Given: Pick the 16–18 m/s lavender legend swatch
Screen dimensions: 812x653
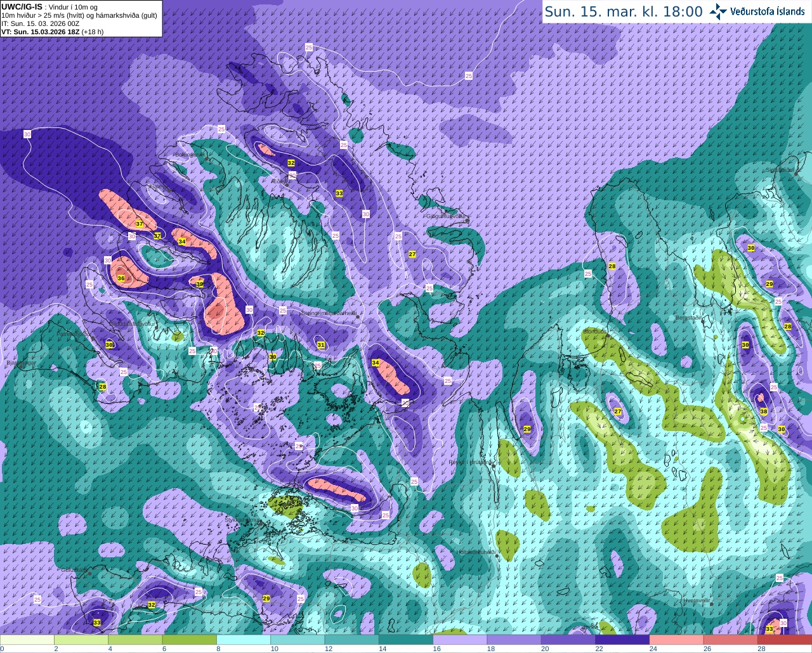Looking at the screenshot, I should (x=461, y=640).
